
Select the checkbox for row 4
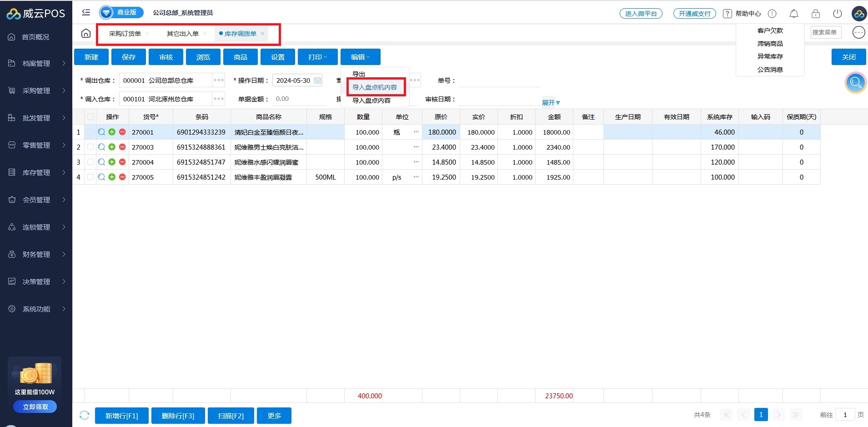(90, 177)
